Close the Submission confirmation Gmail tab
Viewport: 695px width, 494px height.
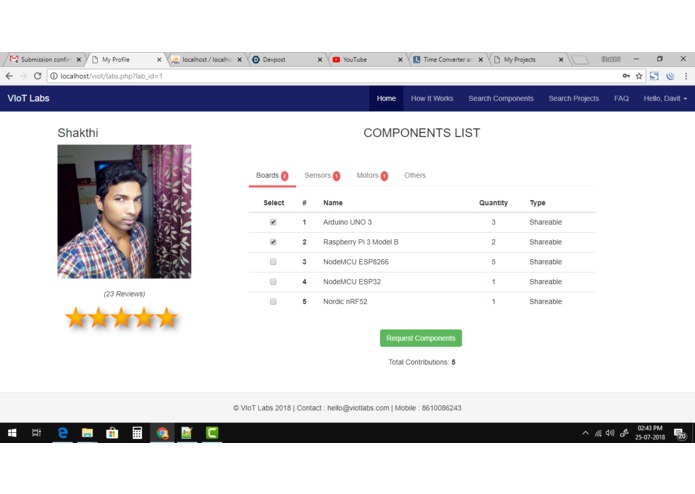pos(78,59)
